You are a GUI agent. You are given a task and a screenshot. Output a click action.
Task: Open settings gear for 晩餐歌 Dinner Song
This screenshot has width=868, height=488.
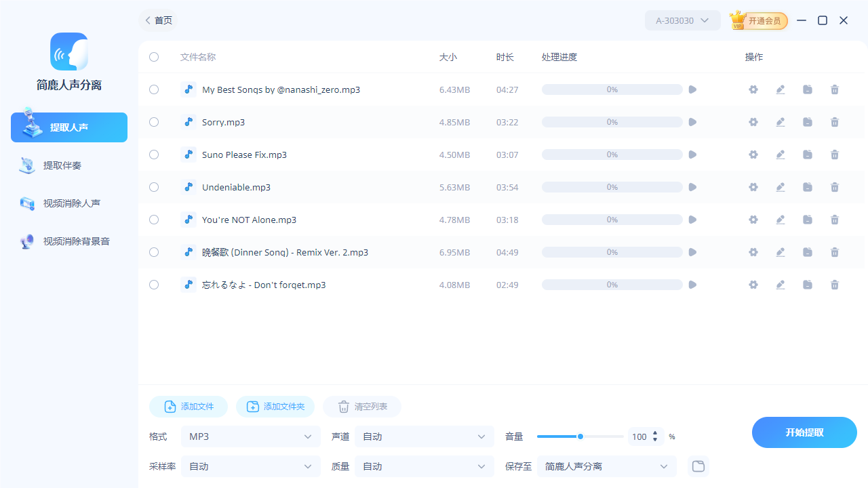tap(753, 252)
